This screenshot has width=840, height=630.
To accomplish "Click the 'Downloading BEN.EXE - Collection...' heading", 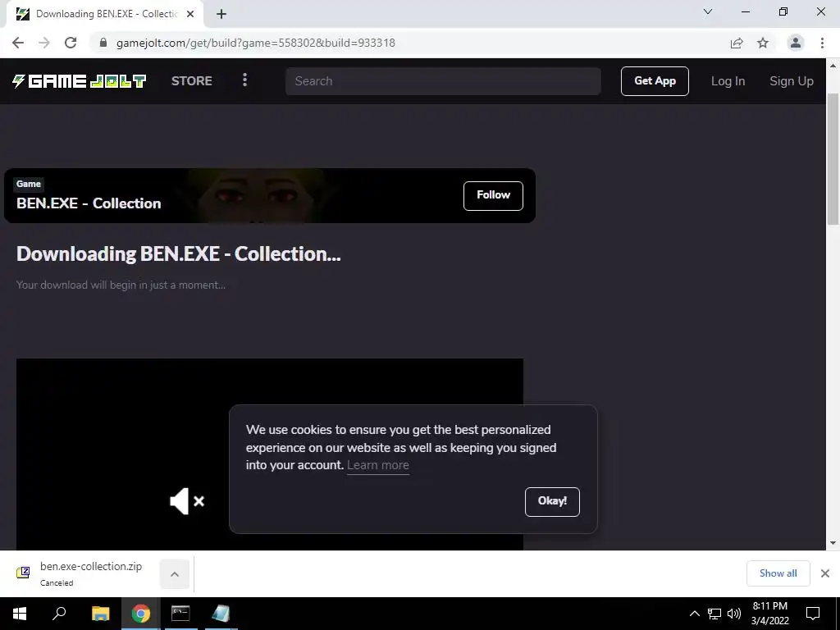I will point(178,254).
